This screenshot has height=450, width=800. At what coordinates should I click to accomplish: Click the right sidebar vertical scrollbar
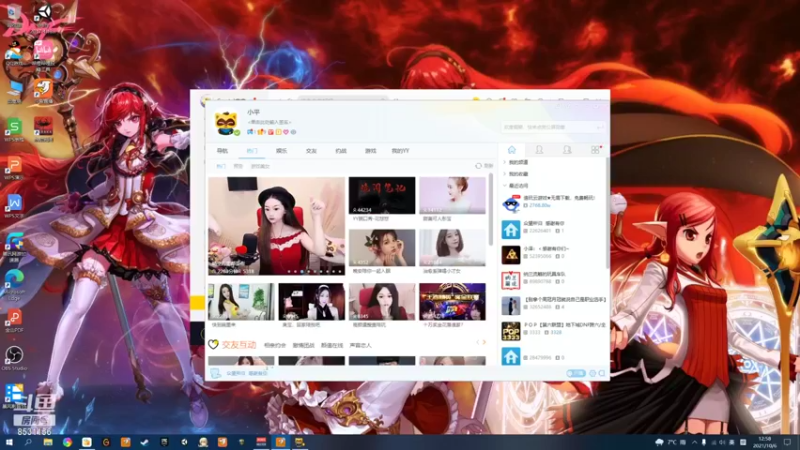[x=607, y=213]
